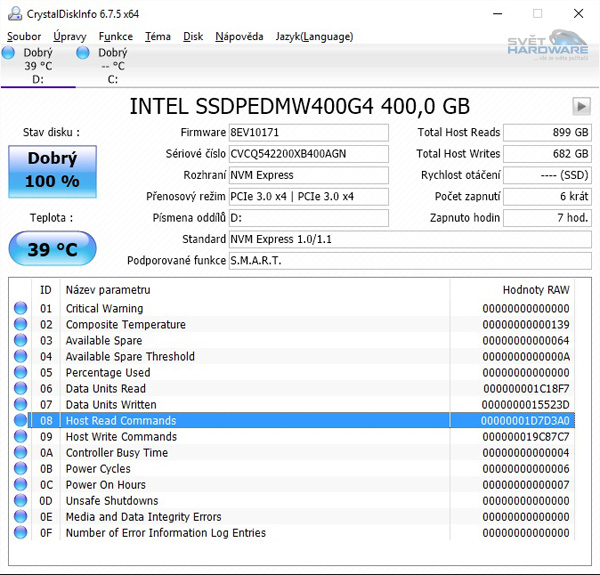
Task: Click the Rychlost otáčení value ---- (SSD)
Action: tap(548, 175)
